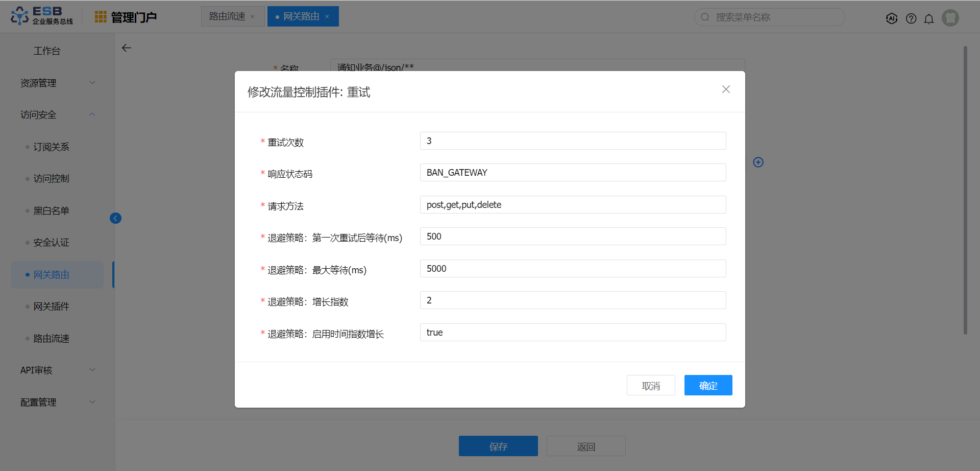This screenshot has height=471, width=980.
Task: Expand the API审核 menu
Action: click(x=57, y=370)
